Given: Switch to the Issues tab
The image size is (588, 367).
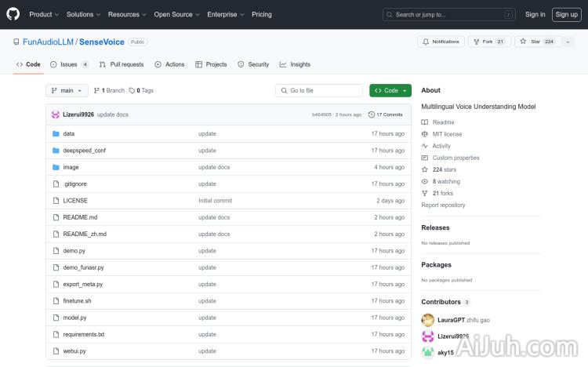Looking at the screenshot, I should point(69,64).
